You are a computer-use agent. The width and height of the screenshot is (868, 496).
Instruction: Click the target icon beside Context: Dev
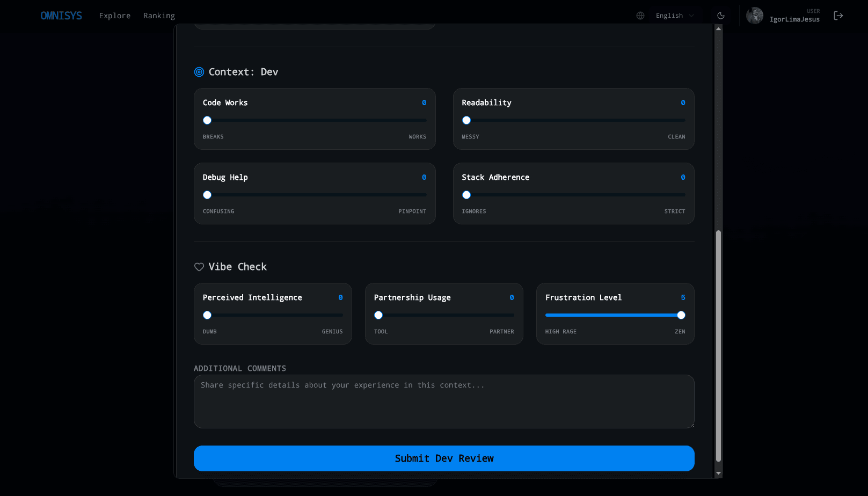coord(199,71)
